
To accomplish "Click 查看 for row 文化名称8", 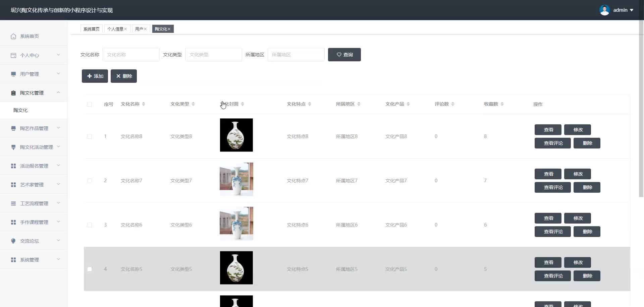I will point(548,130).
